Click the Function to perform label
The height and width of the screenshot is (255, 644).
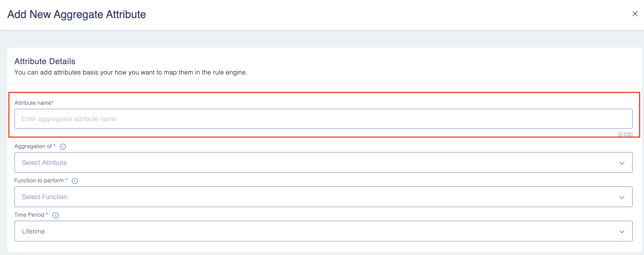tap(39, 181)
